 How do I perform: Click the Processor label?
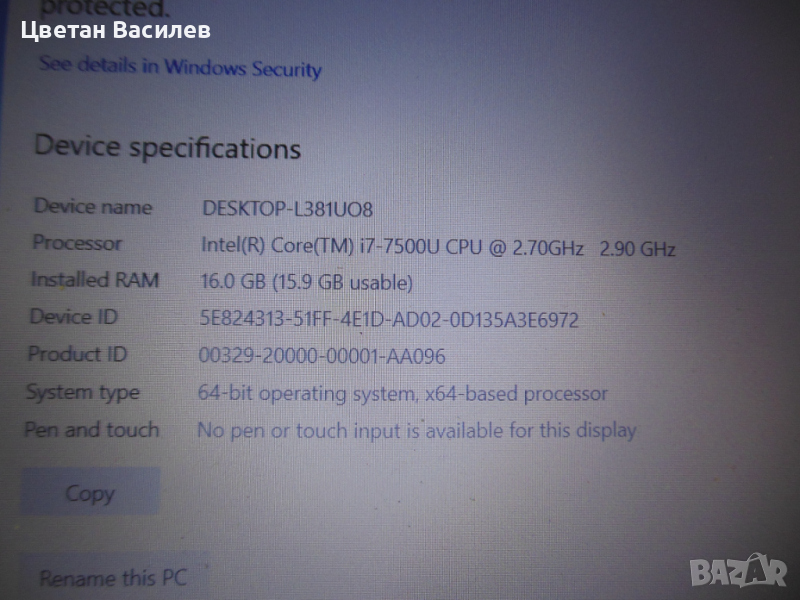point(77,243)
